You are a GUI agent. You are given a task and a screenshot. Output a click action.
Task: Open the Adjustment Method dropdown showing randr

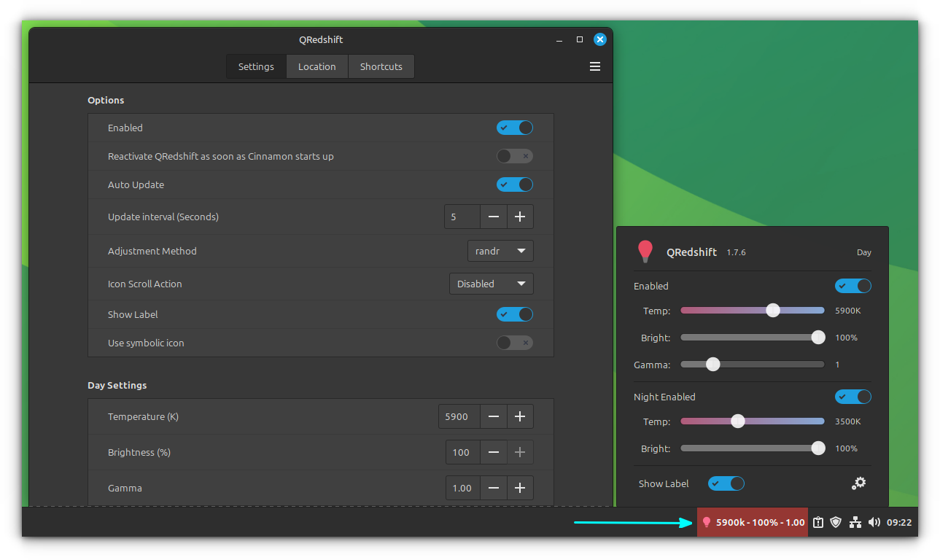pyautogui.click(x=500, y=251)
